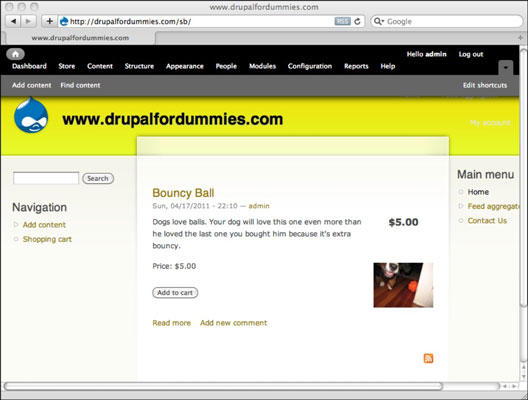Image resolution: width=528 pixels, height=400 pixels.
Task: Click Contact Us in Main menu
Action: [487, 221]
